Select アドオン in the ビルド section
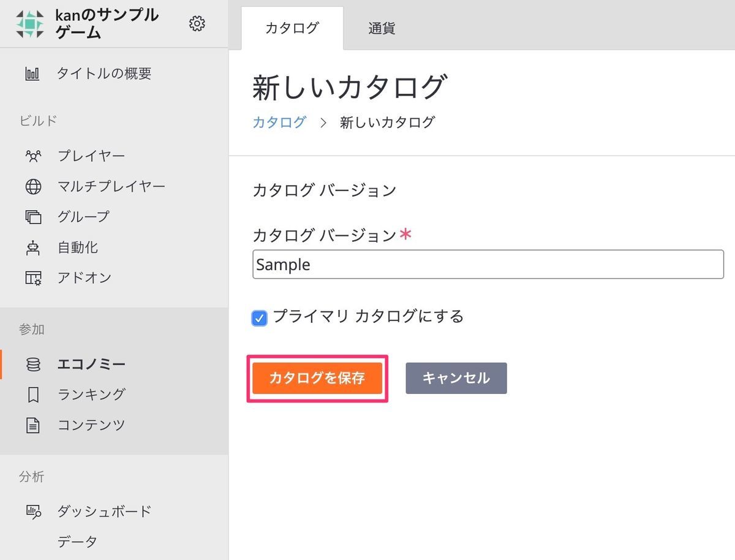 [86, 278]
